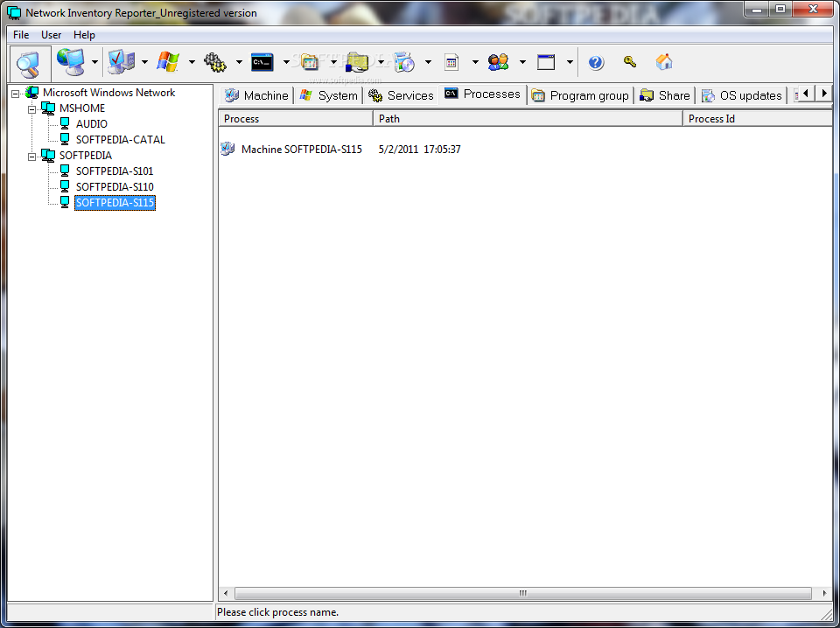Click the '5/2/2011 17:05:37' timestamp text
This screenshot has width=840, height=628.
click(x=419, y=150)
